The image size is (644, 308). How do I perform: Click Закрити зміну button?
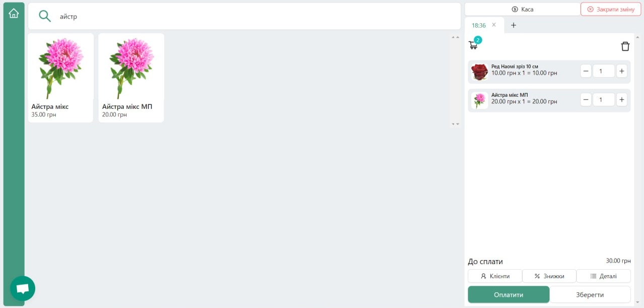click(611, 9)
